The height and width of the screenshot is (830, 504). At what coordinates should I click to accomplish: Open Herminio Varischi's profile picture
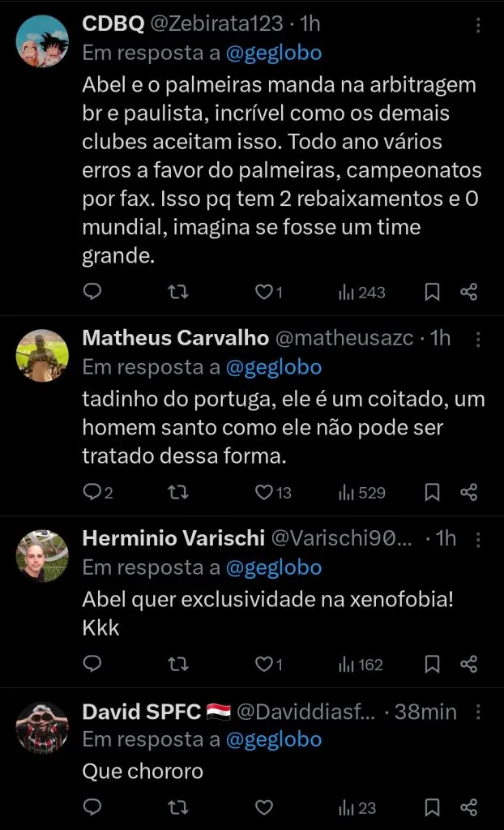coord(43,555)
